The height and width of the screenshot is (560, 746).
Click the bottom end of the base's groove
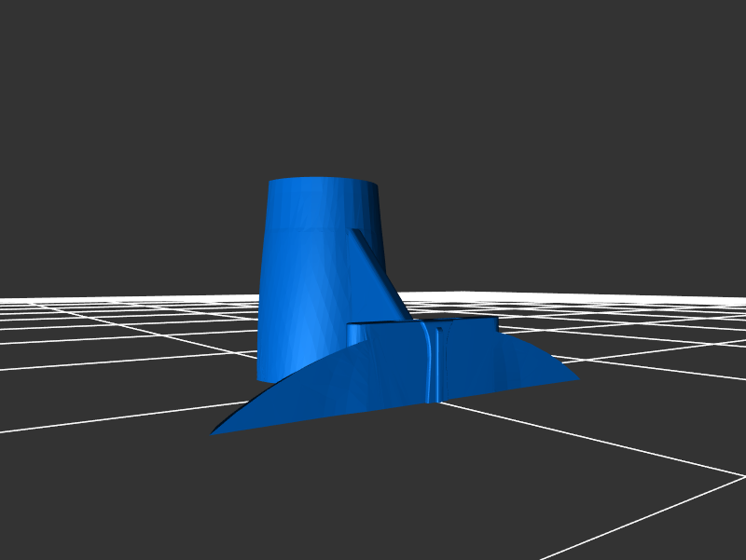tap(431, 398)
